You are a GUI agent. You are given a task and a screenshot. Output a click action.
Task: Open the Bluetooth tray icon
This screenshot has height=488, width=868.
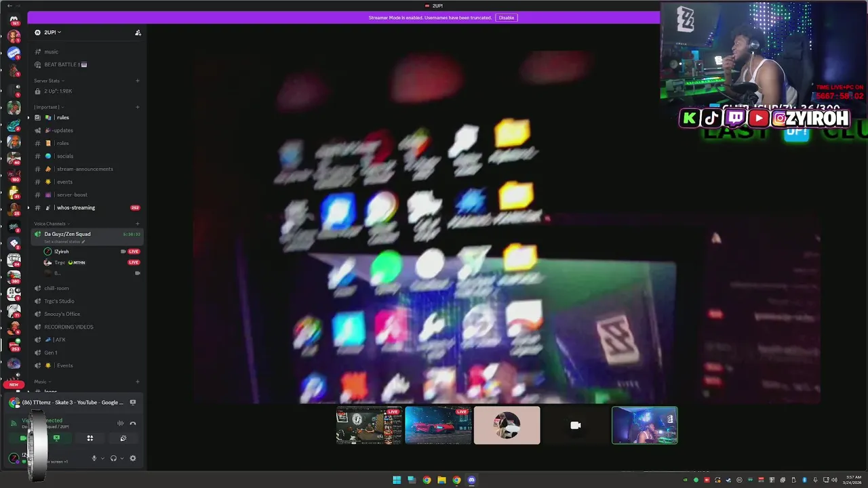(x=804, y=480)
